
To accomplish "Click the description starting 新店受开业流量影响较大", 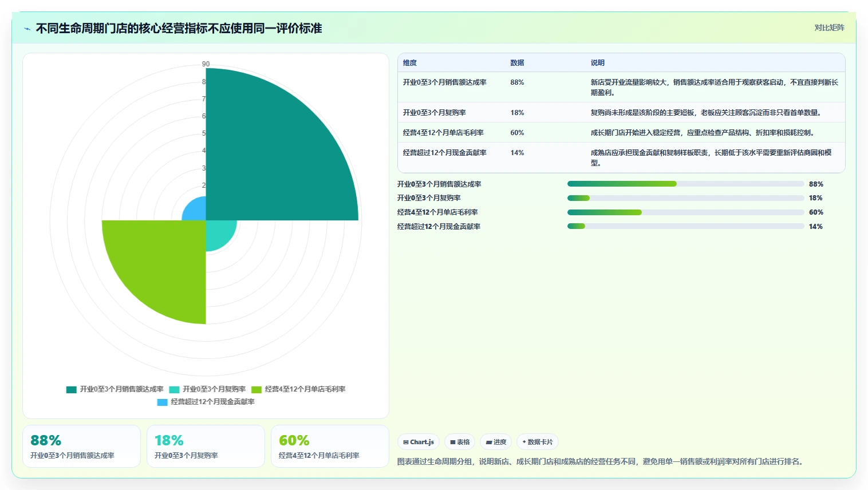I will coord(715,87).
